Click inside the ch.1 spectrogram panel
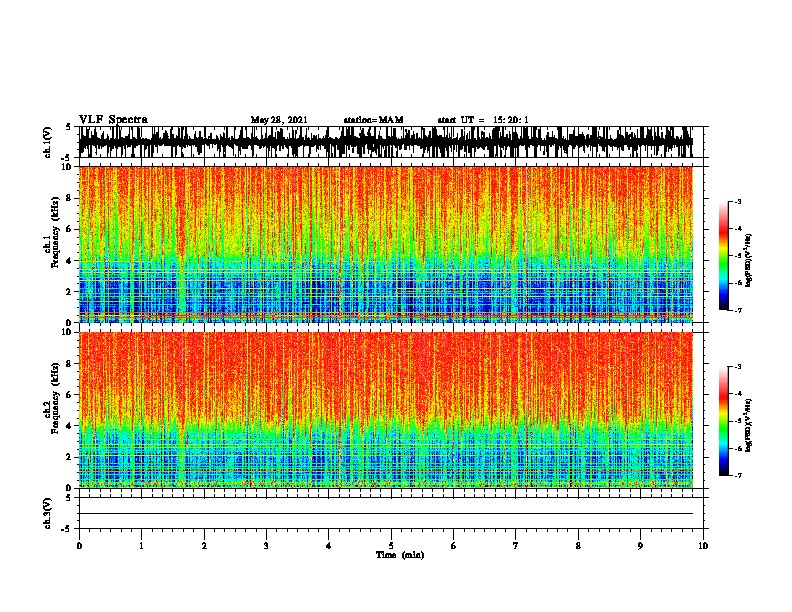792x612 pixels. [386, 244]
